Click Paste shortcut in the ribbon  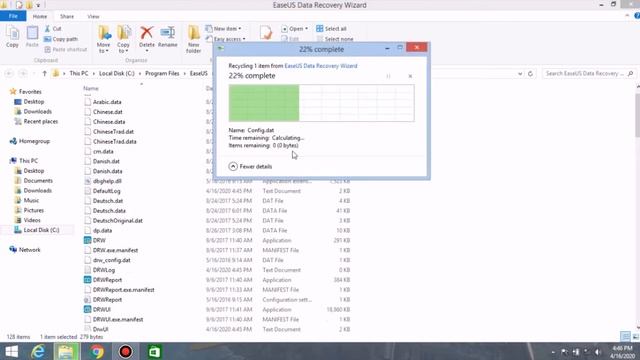(x=66, y=49)
